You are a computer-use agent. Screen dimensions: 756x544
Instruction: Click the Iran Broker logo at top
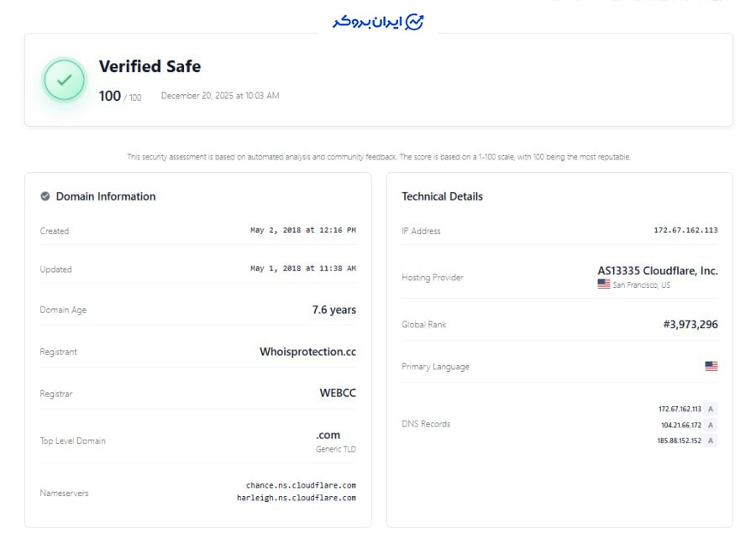click(378, 22)
